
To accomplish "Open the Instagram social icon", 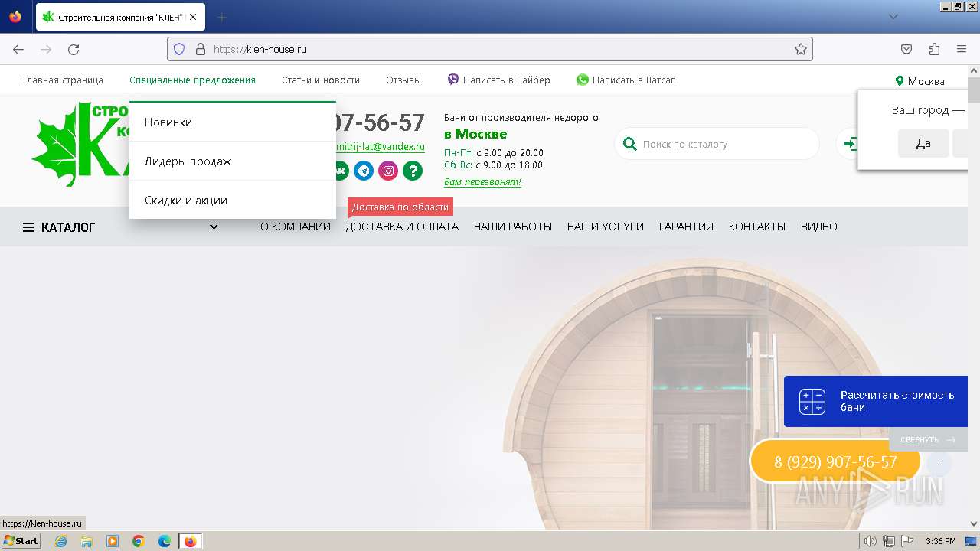I will point(388,171).
